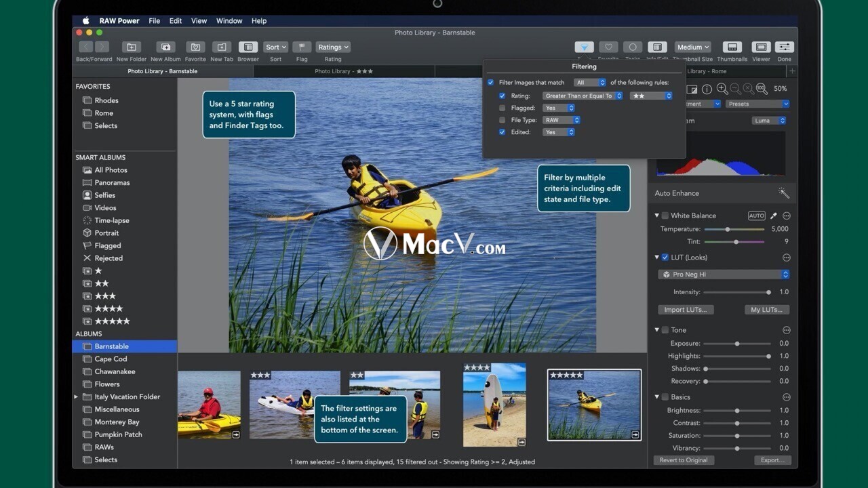Open the Tone section more-options circle icon

click(787, 330)
